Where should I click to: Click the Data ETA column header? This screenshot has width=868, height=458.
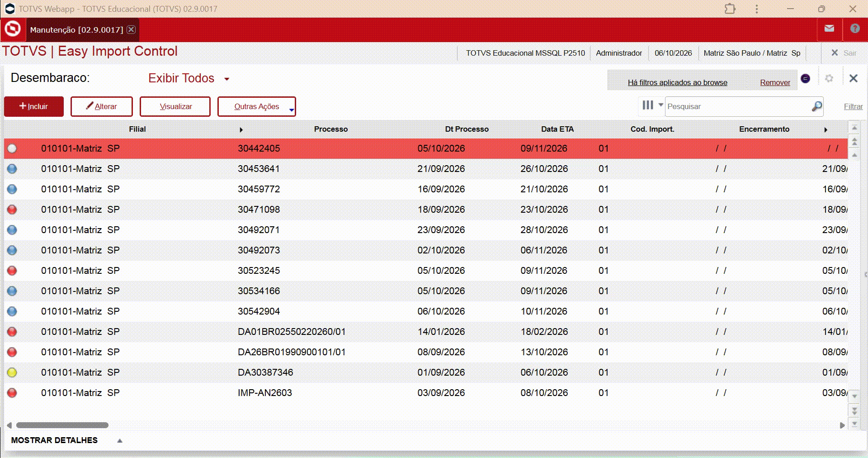[x=557, y=129]
